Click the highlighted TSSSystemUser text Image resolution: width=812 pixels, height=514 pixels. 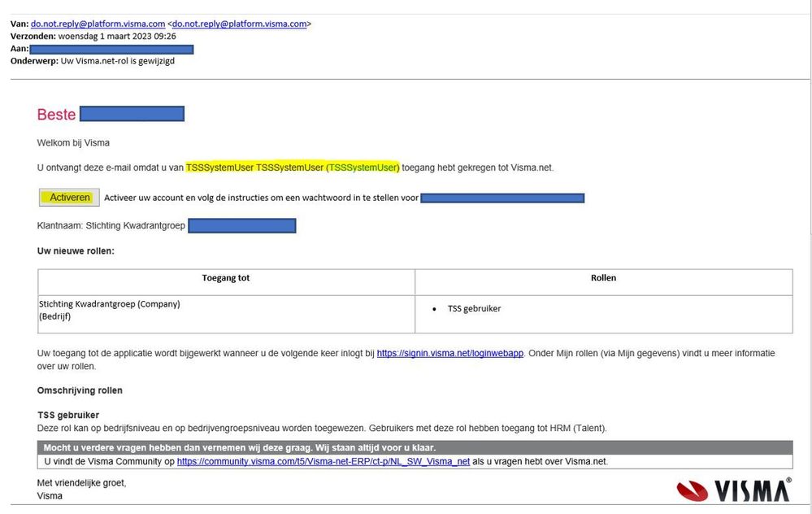[x=293, y=168]
